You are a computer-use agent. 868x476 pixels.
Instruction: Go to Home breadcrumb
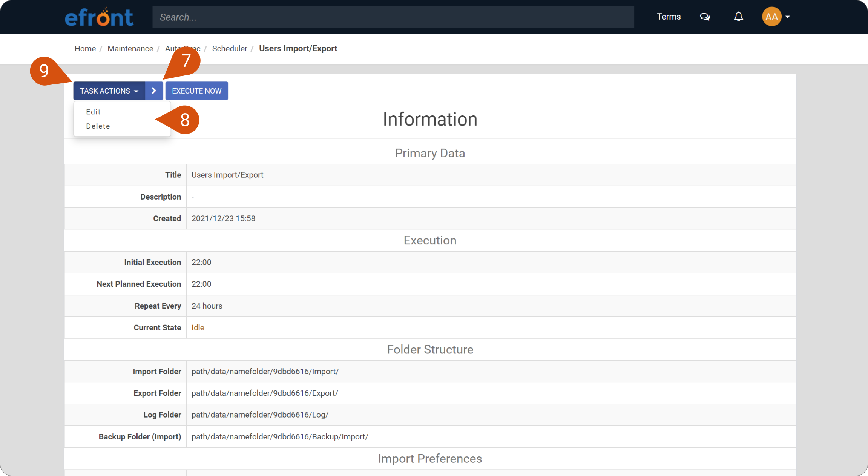tap(85, 49)
